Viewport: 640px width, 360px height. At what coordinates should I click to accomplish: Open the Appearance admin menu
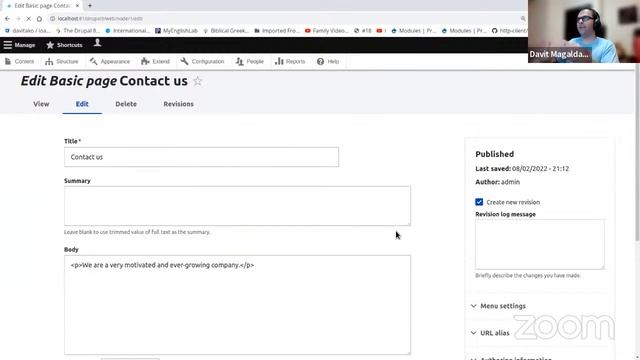click(110, 61)
